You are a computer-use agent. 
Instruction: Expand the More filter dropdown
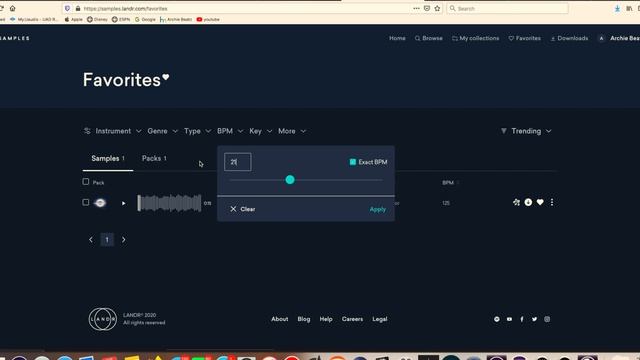point(292,131)
